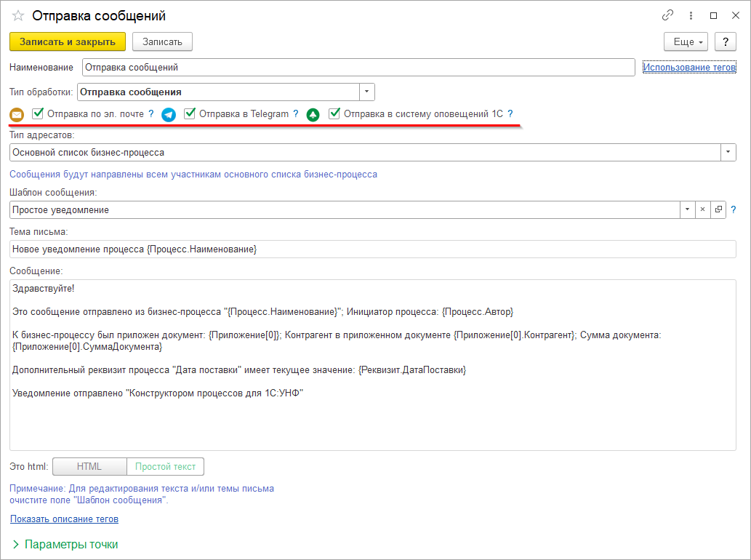Expand the recipient type dropdown list
751x560 pixels.
pyautogui.click(x=728, y=153)
